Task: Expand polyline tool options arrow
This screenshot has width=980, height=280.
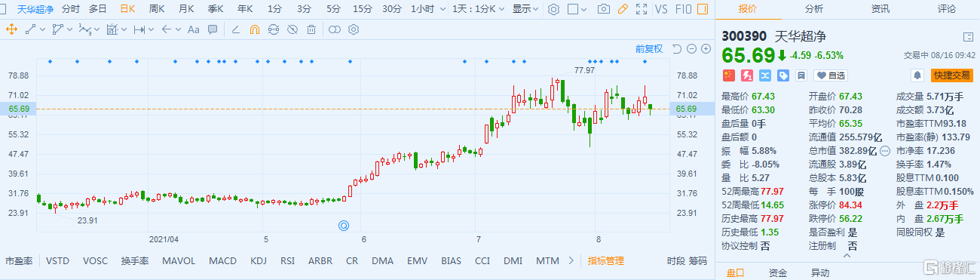Action: point(69,29)
